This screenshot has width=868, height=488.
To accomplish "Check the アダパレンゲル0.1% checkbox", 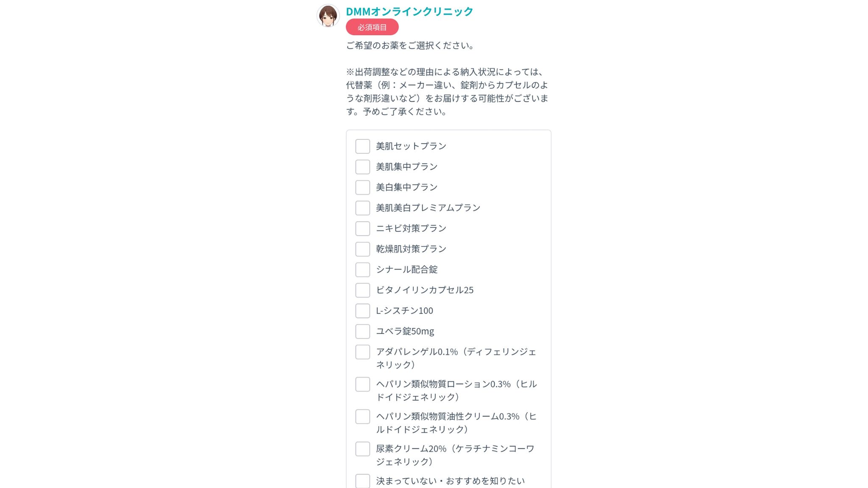I will pos(362,352).
